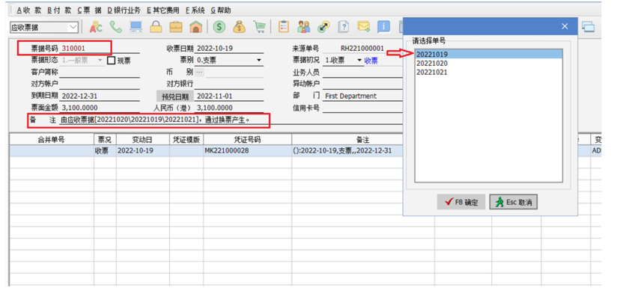Click the 对方帐户 input field
This screenshot has width=644, height=288.
pos(100,84)
